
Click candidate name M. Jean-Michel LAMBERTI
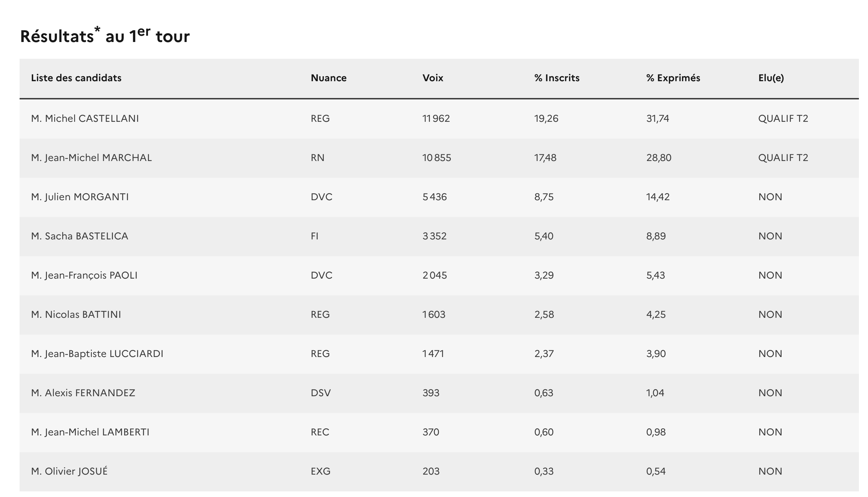[90, 432]
